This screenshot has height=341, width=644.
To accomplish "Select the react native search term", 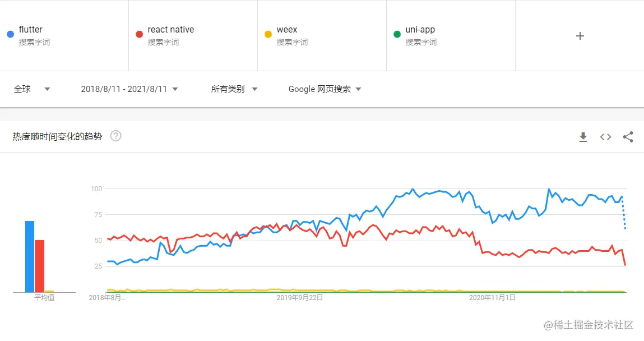I will click(171, 30).
